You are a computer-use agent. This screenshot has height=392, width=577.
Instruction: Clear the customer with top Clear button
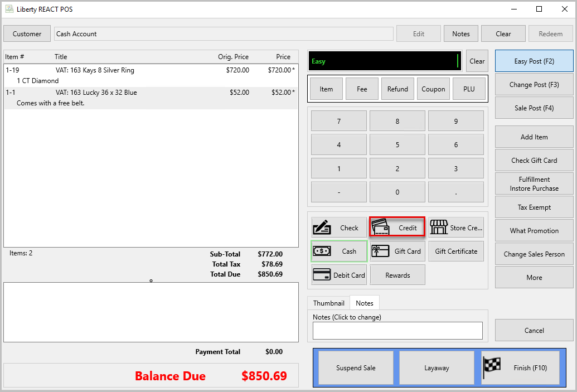coord(503,33)
